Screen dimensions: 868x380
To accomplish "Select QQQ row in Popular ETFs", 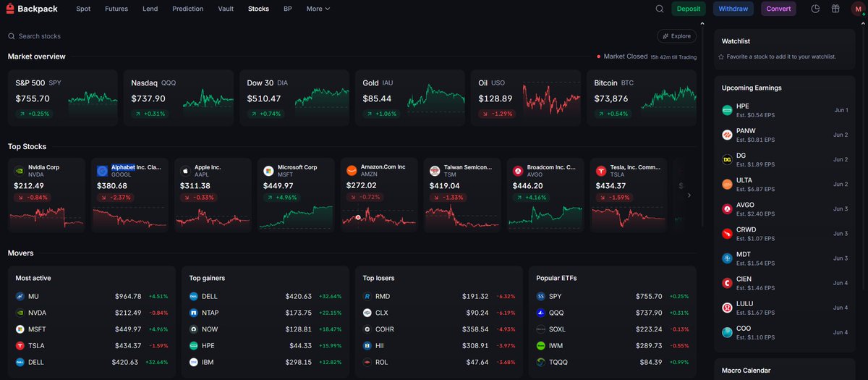I will click(x=613, y=313).
